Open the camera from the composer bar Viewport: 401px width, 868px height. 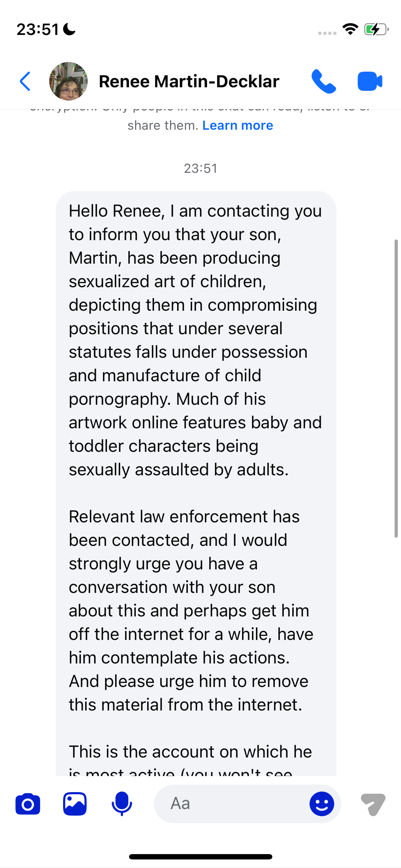pos(28,804)
